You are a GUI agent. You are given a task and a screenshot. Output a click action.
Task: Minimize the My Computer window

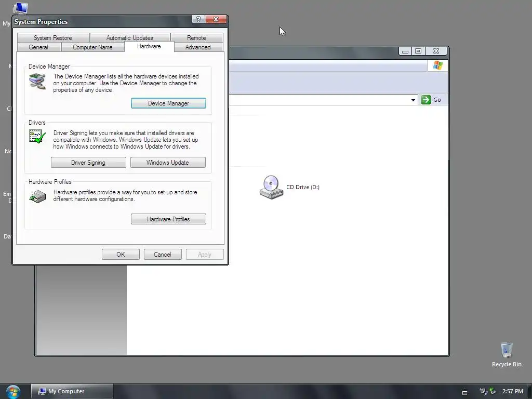click(x=405, y=51)
